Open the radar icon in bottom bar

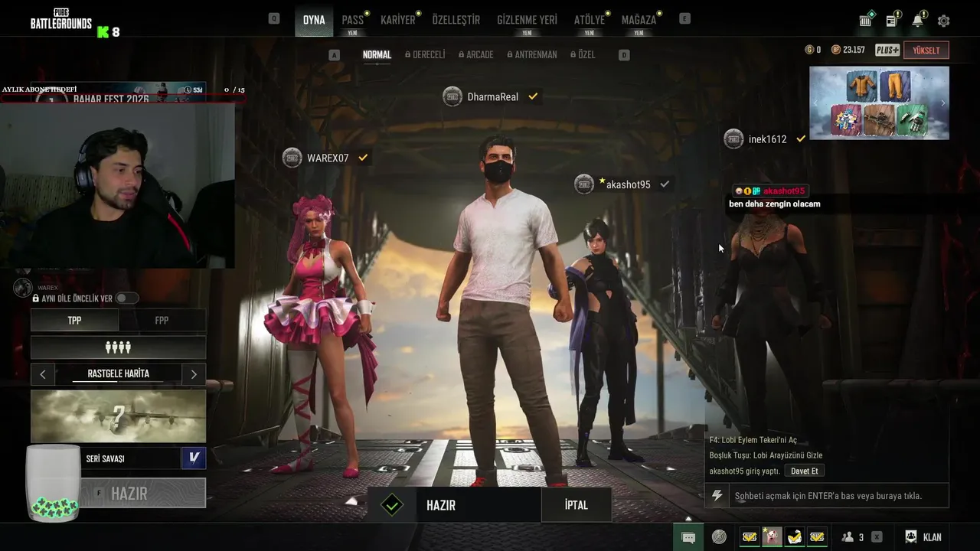point(719,537)
